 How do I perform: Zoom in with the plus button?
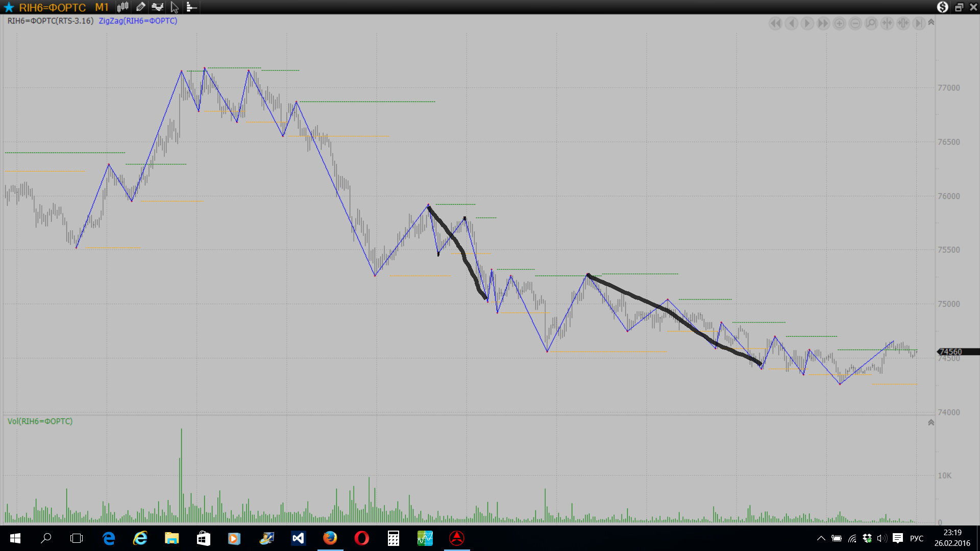[x=839, y=23]
